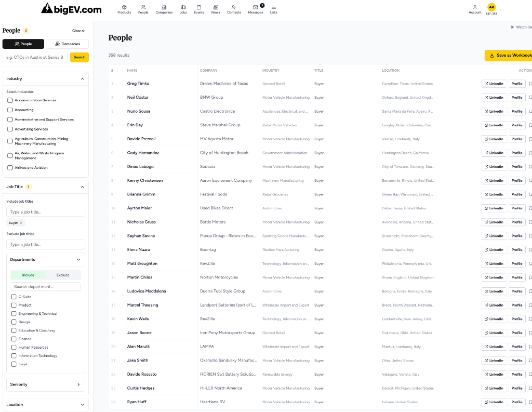532x412 pixels.
Task: Click the Search department field
Action: pos(46,286)
